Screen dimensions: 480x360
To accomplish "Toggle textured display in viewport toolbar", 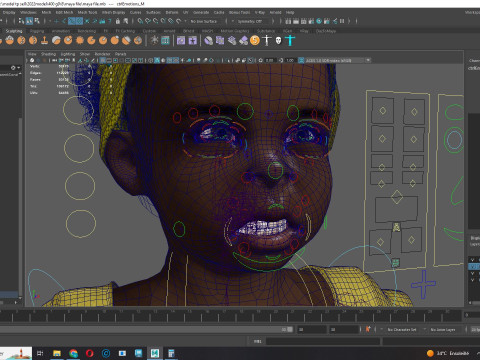I will [176, 60].
